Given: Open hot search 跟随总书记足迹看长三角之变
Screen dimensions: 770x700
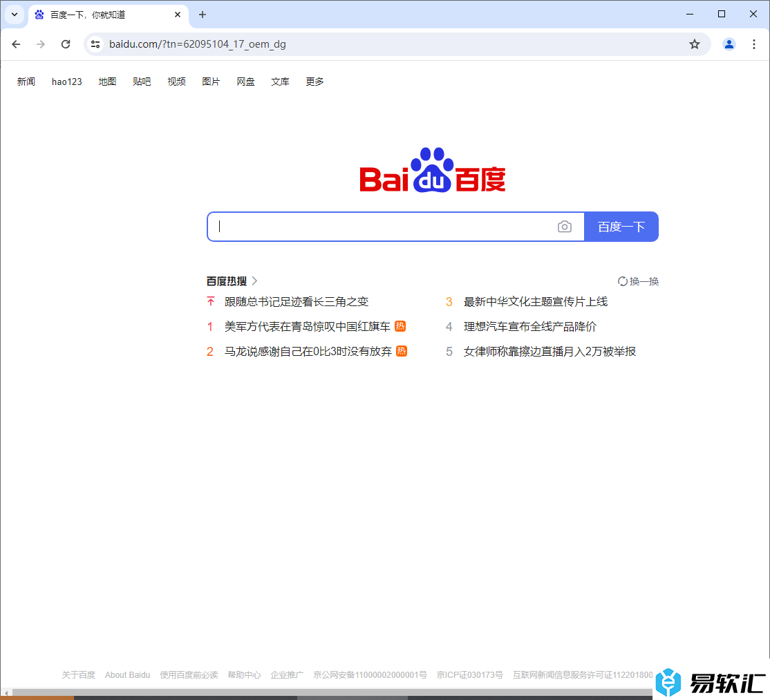Looking at the screenshot, I should (x=297, y=302).
